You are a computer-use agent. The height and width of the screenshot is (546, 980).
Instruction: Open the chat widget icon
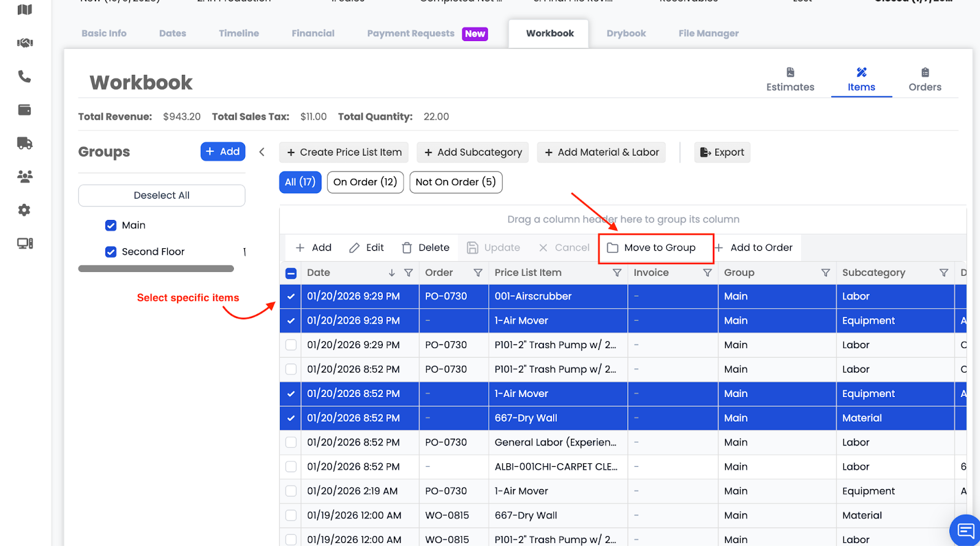[965, 530]
